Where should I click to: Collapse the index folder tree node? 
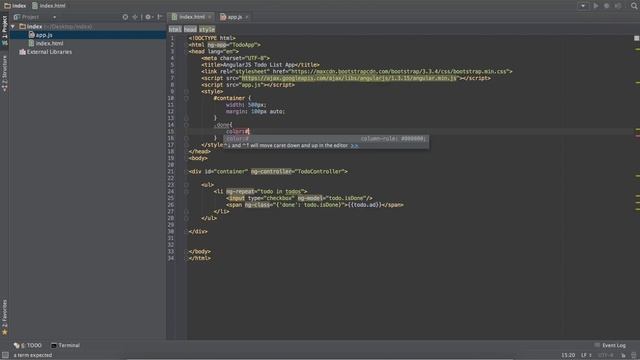click(13, 27)
